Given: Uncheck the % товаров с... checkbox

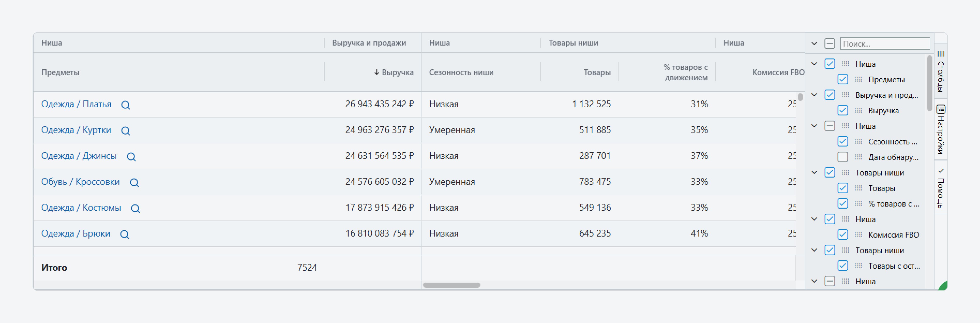Looking at the screenshot, I should pos(843,203).
